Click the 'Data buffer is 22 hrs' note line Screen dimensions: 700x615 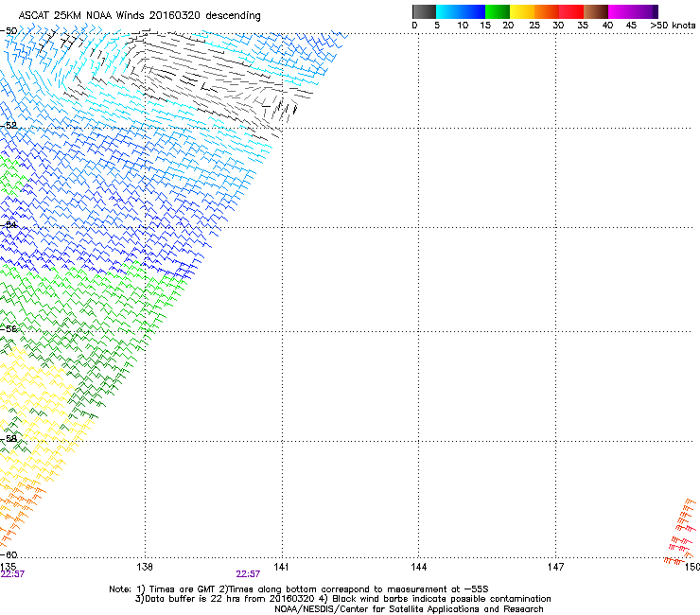(x=342, y=599)
